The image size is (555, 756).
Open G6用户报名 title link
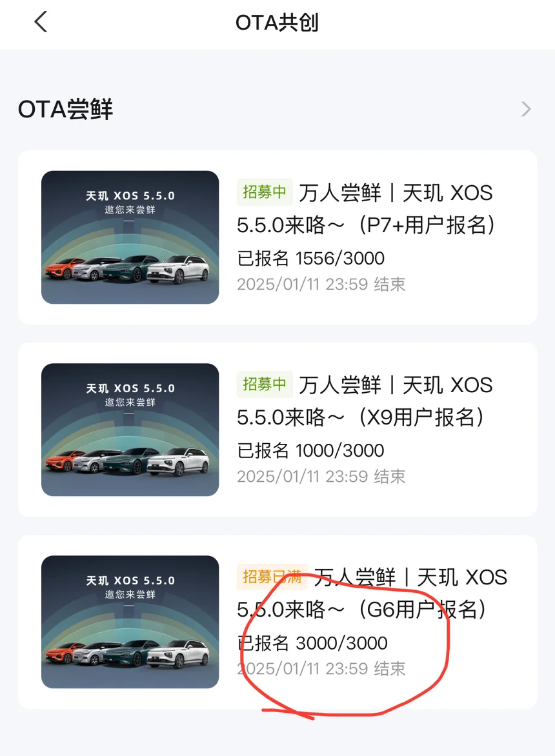pos(372,593)
